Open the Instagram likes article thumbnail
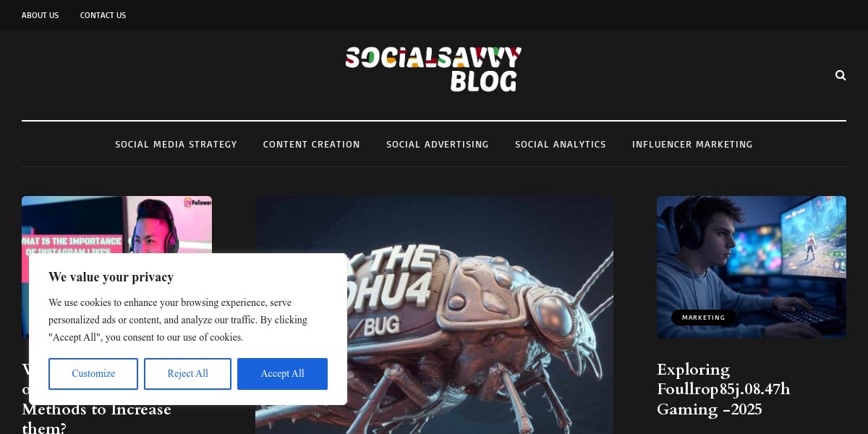The height and width of the screenshot is (434, 868). [x=116, y=224]
